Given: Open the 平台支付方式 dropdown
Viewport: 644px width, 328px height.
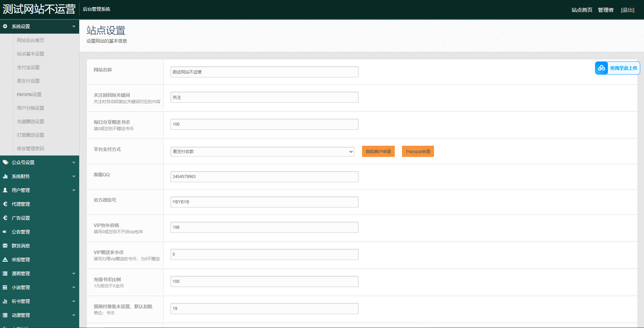Looking at the screenshot, I should [x=262, y=152].
